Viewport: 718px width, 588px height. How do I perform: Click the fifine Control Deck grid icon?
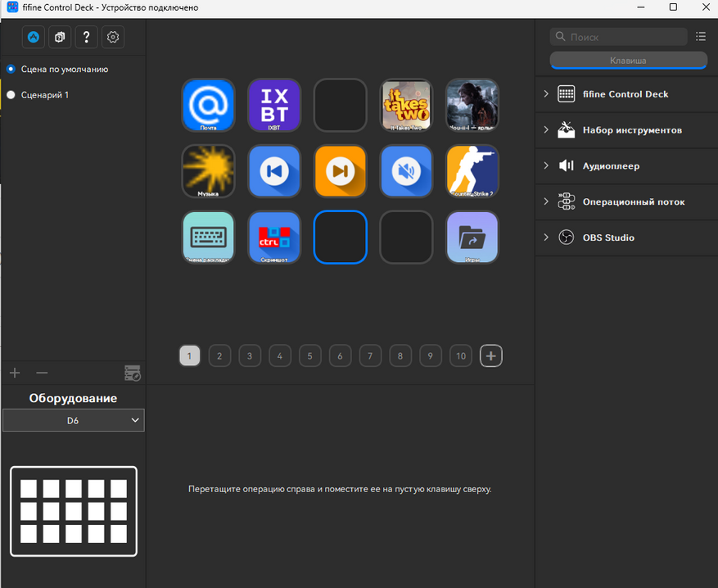(567, 94)
